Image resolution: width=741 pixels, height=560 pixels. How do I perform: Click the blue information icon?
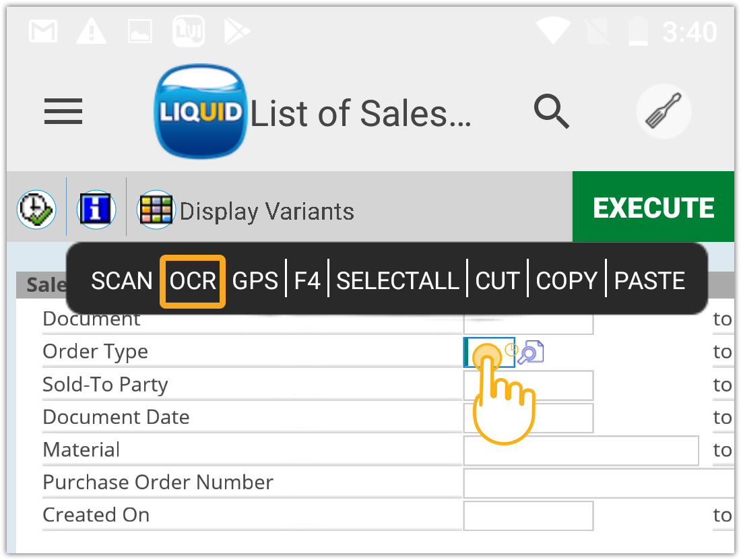click(96, 210)
